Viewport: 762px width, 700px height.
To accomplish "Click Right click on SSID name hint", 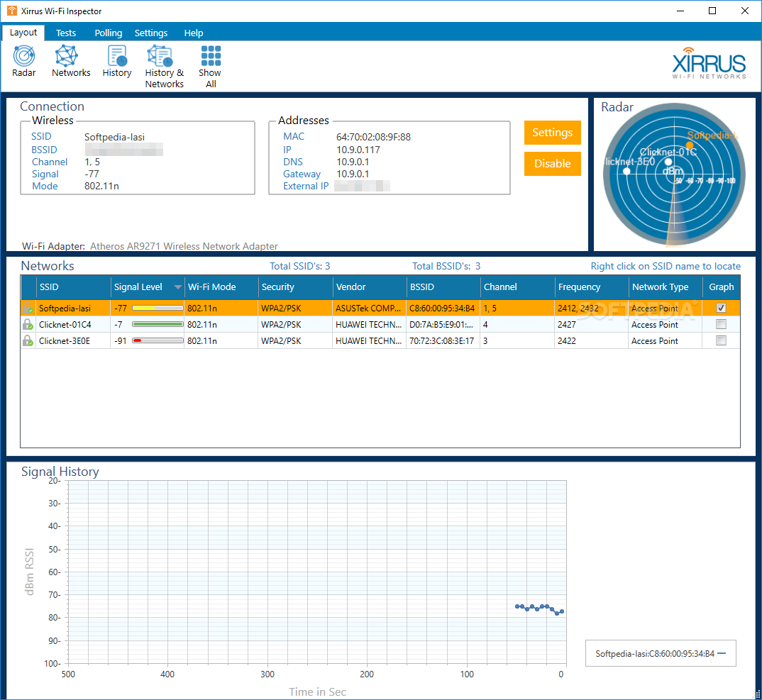I will point(666,266).
